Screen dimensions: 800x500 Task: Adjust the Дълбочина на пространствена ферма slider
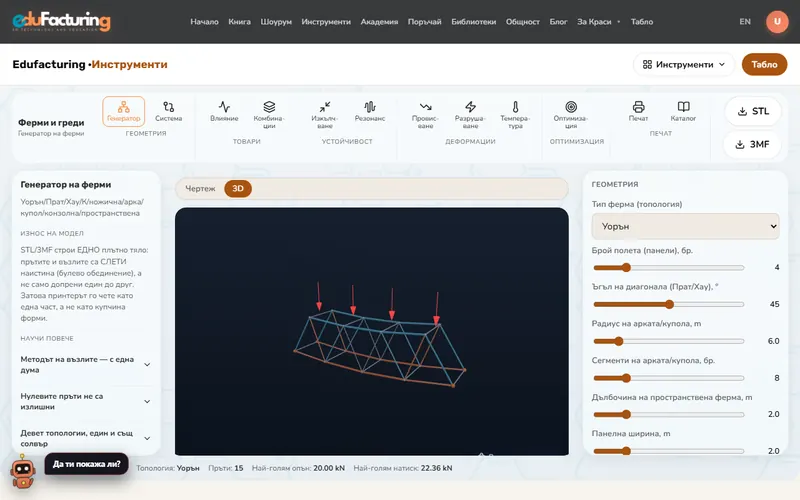(x=669, y=414)
